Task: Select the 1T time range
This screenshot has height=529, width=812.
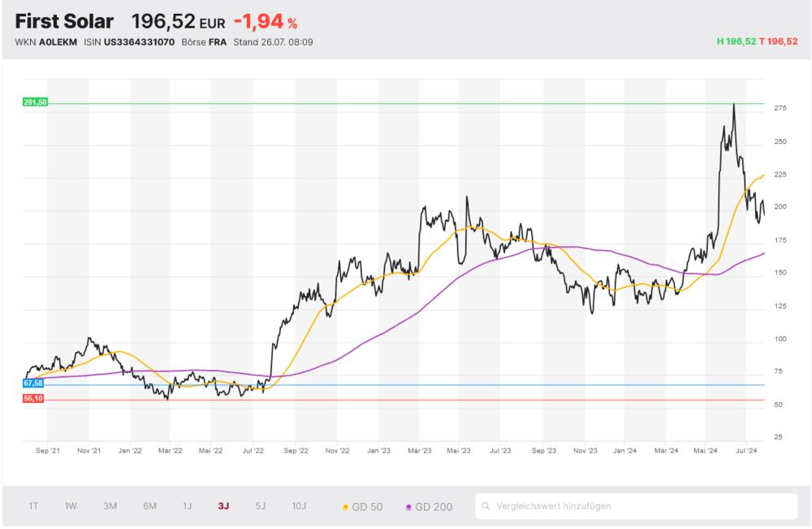Action: tap(33, 505)
